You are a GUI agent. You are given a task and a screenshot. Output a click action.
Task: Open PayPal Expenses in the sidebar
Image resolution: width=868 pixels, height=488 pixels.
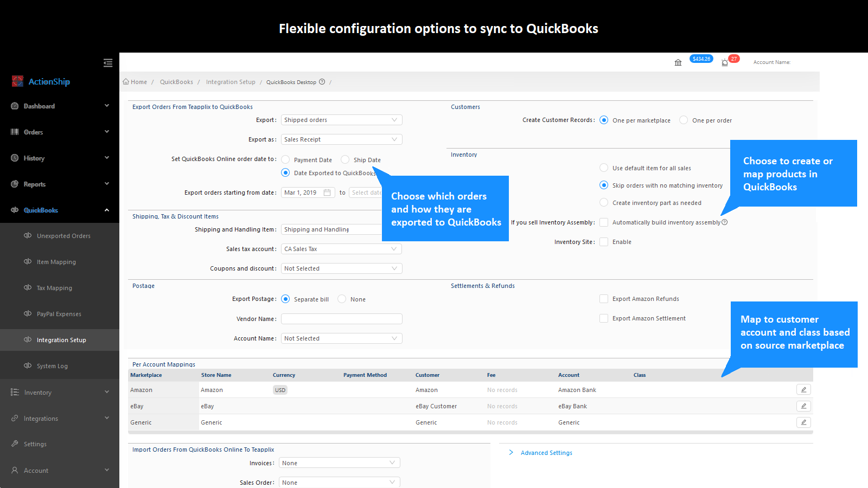click(x=60, y=314)
